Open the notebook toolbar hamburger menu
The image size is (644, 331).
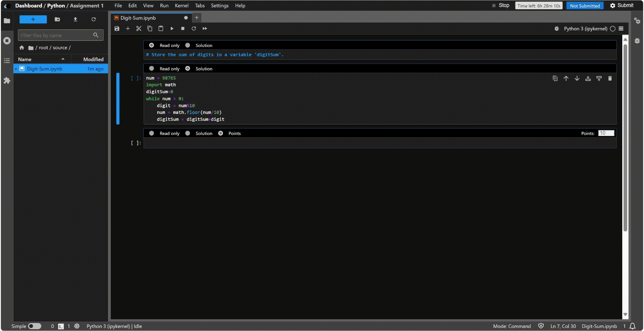click(x=621, y=29)
